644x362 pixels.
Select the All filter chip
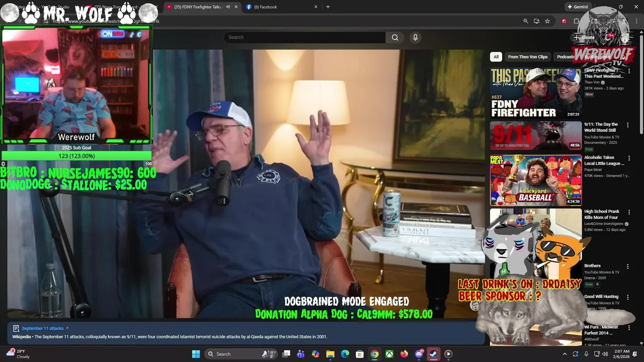496,57
